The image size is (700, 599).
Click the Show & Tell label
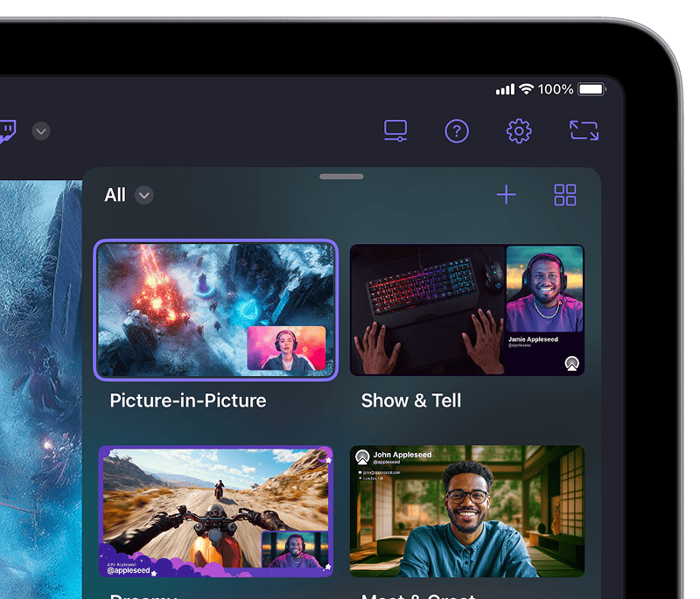coord(411,400)
